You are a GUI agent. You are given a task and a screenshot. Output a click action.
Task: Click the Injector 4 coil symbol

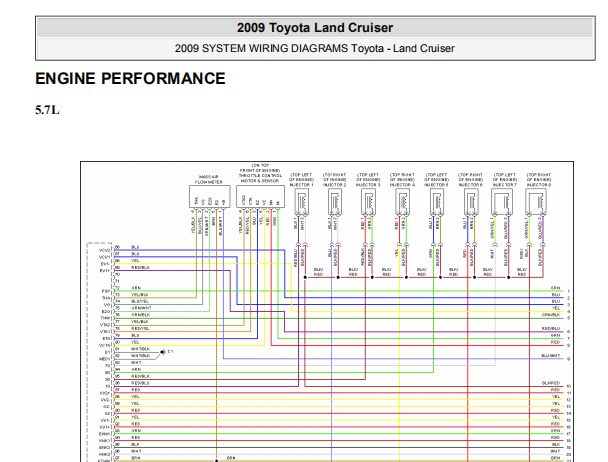pos(402,201)
